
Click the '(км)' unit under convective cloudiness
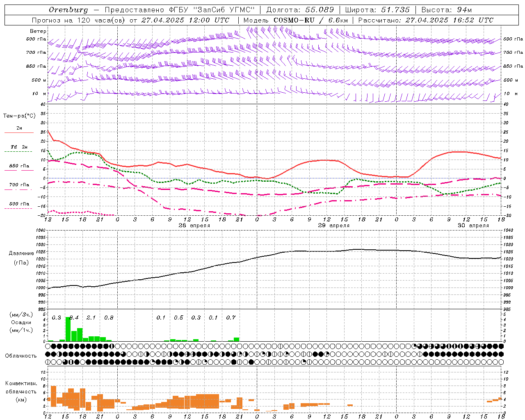click(21, 399)
